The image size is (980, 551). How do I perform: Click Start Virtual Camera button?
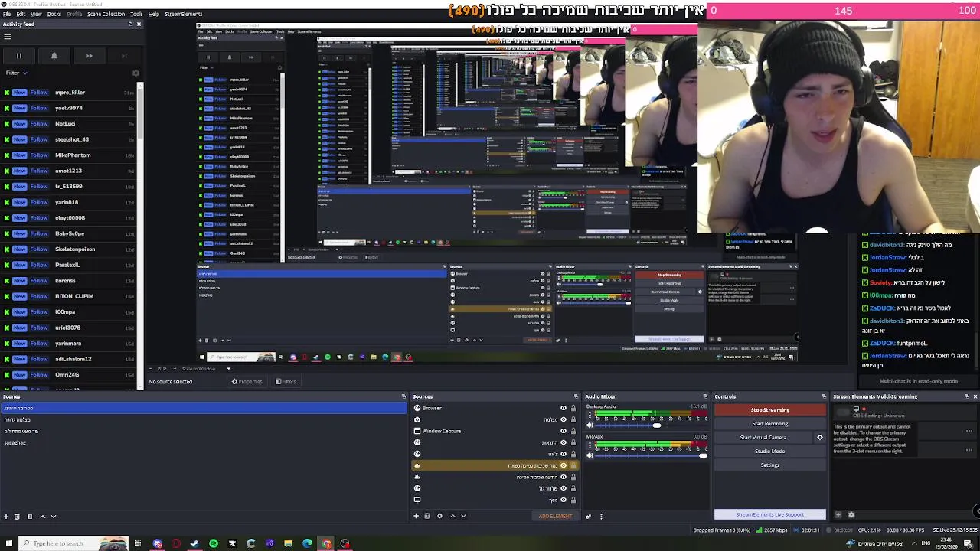763,438
